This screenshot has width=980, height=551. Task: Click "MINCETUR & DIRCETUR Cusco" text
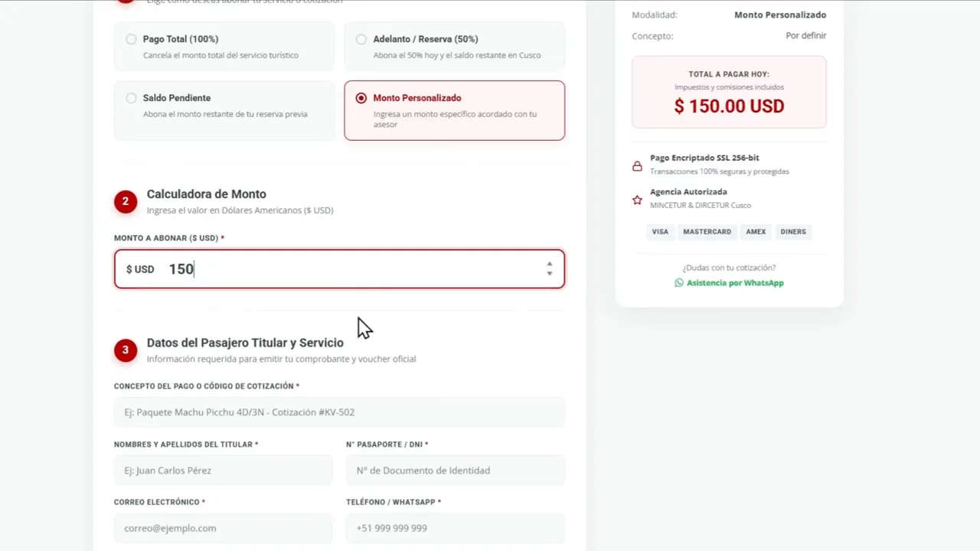tap(701, 205)
